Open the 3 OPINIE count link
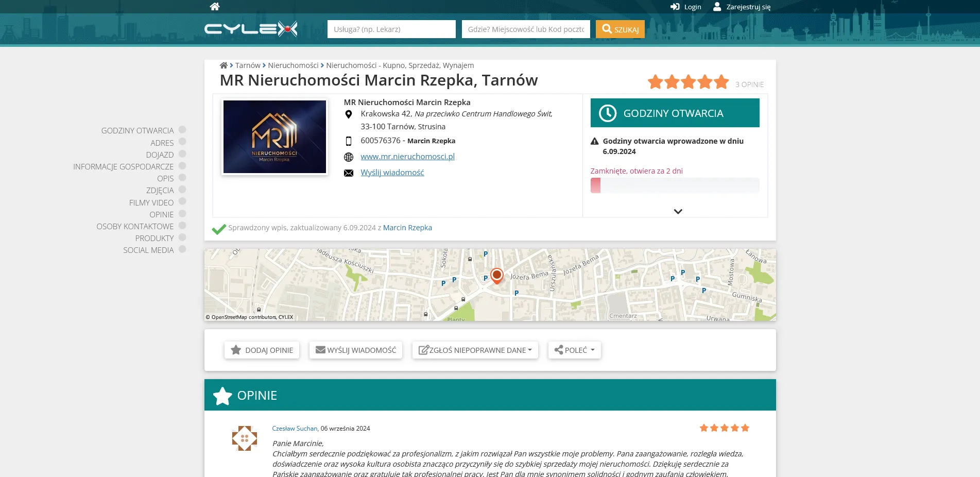Image resolution: width=980 pixels, height=477 pixels. coord(749,84)
